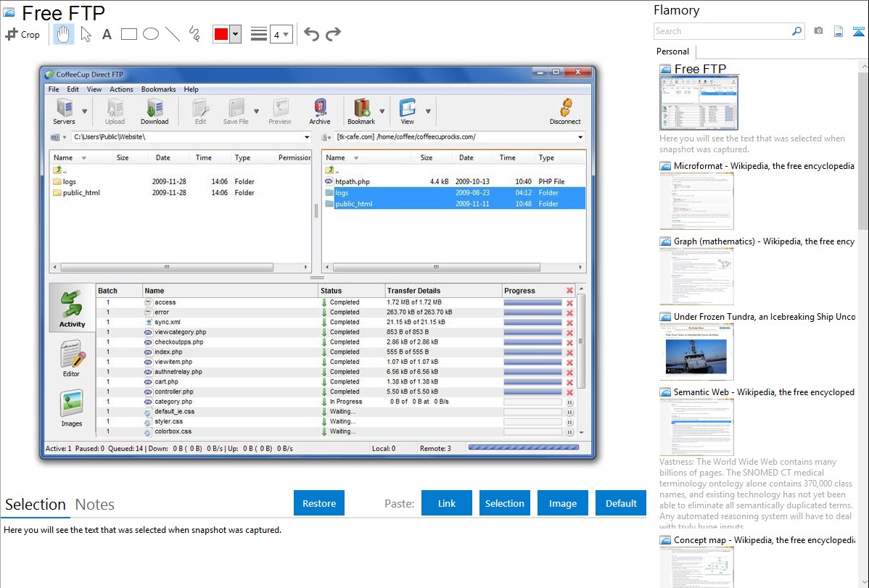869x588 pixels.
Task: Switch to the Selection tab
Action: 36,505
